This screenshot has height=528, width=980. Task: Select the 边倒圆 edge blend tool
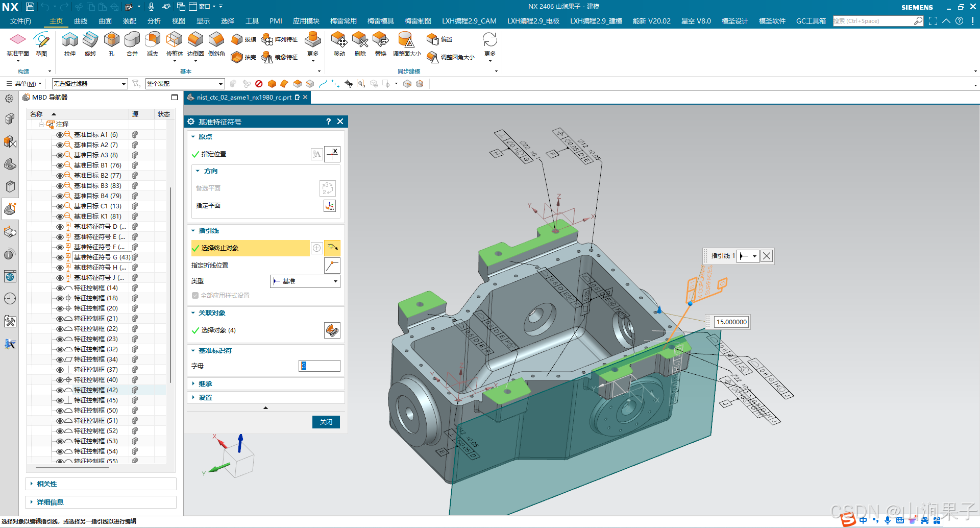click(x=195, y=44)
